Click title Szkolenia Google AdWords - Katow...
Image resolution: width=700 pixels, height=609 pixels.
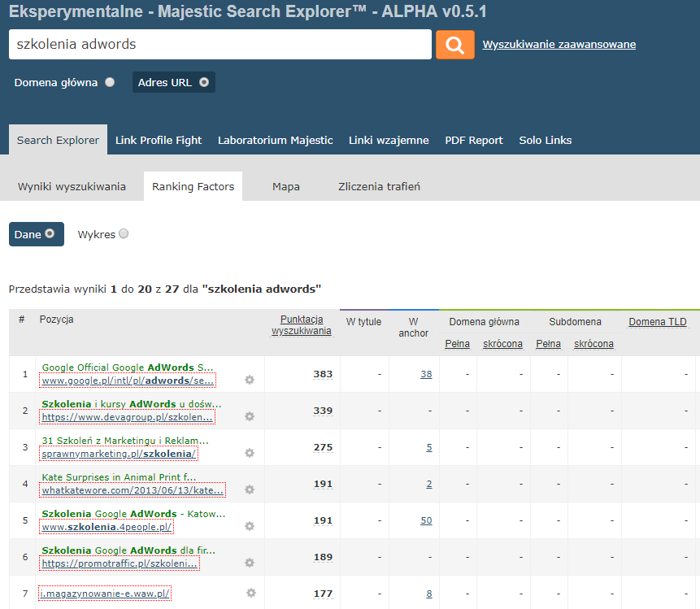(x=133, y=514)
